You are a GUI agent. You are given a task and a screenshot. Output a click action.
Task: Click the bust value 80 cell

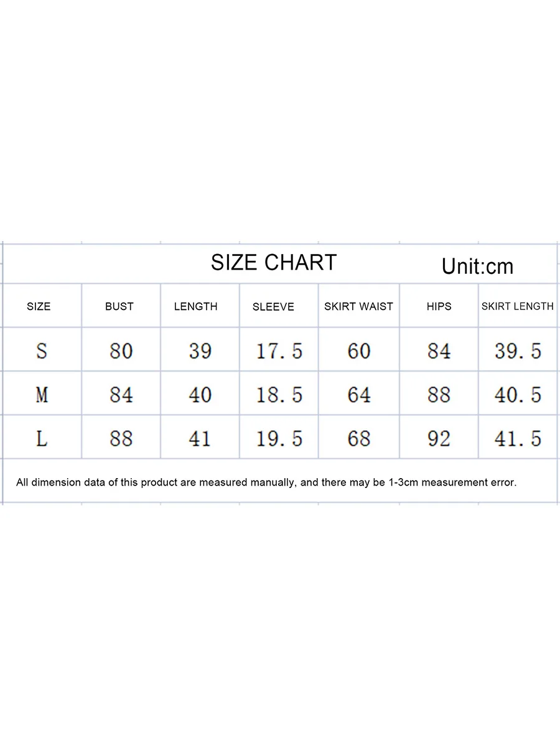[x=121, y=351]
